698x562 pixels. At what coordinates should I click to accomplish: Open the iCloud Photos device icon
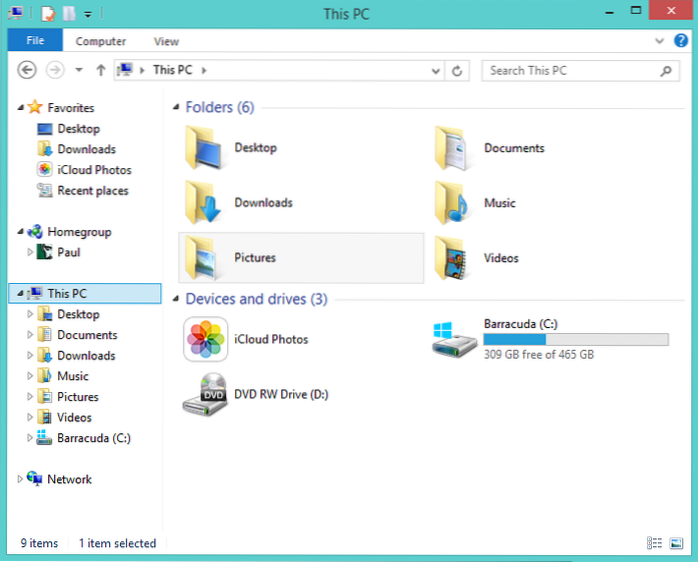[x=206, y=340]
